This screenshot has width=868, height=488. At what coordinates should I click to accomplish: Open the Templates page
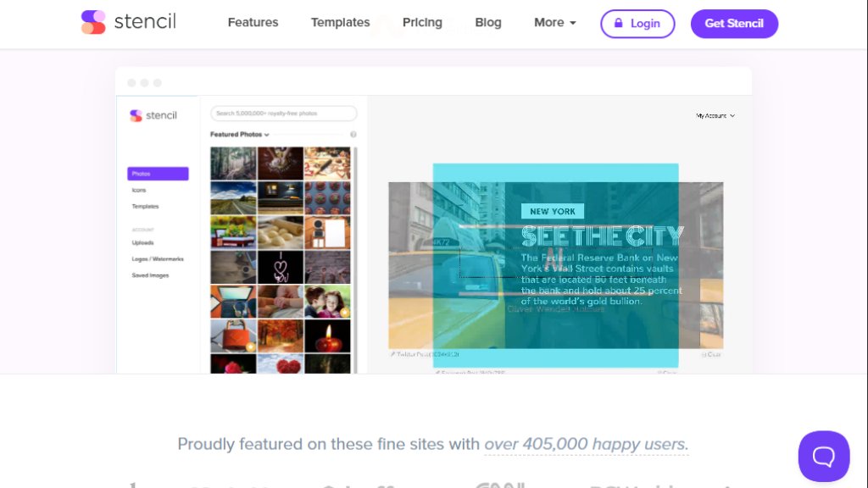coord(340,23)
